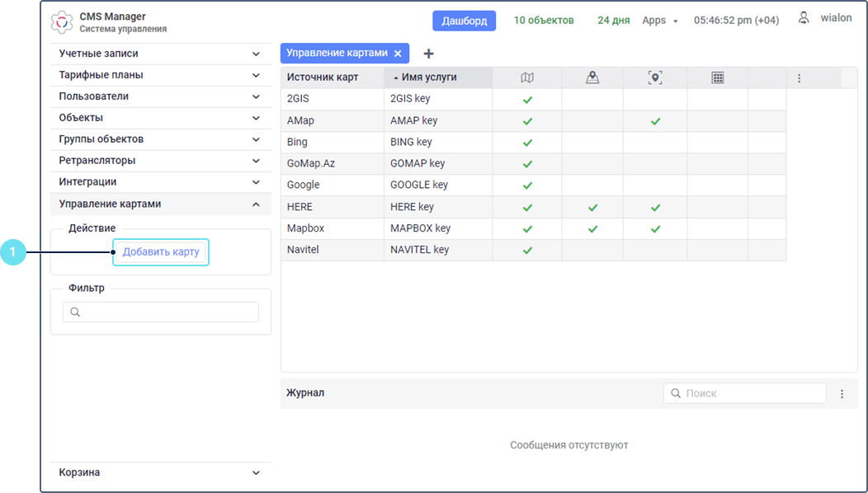Open the Apps dropdown

coord(659,21)
